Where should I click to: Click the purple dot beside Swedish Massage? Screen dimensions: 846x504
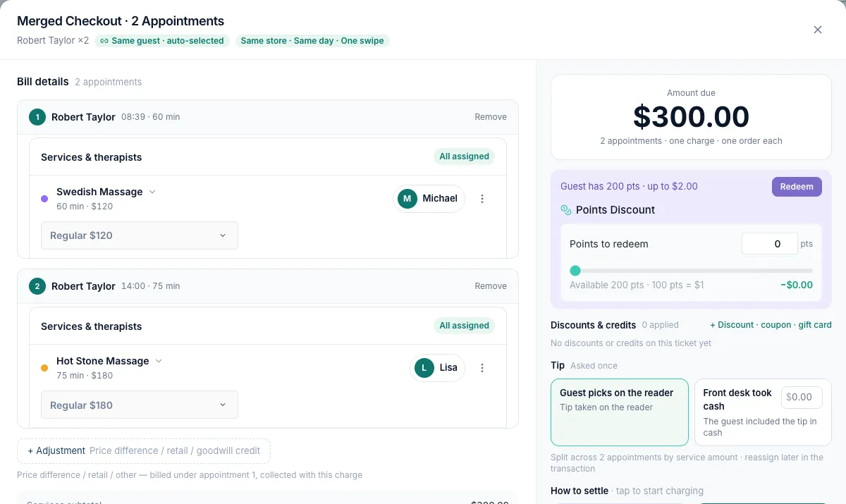pos(44,199)
